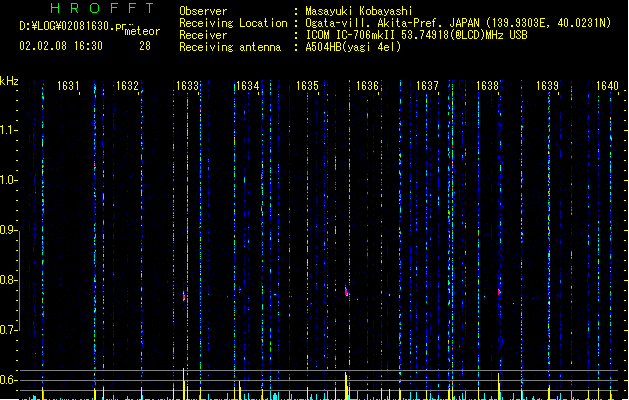The image size is (629, 400).
Task: Click the 0.9 frequency axis label
Action: pos(8,230)
